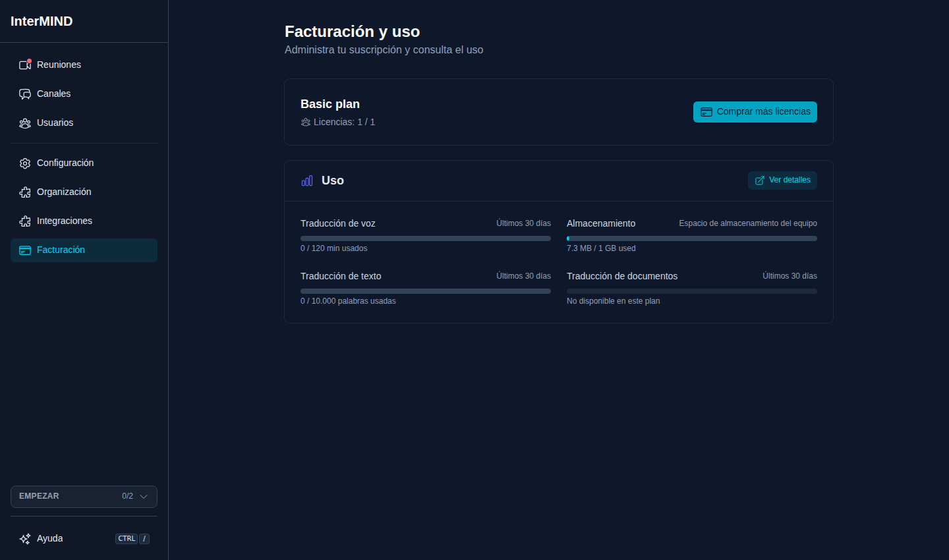Click the Organización puzzle icon

[x=25, y=192]
